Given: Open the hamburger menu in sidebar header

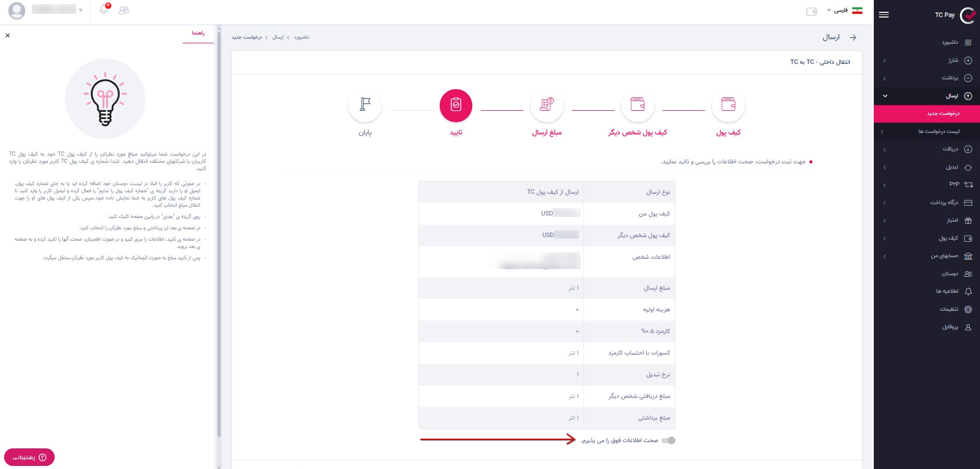Looking at the screenshot, I should (x=884, y=15).
